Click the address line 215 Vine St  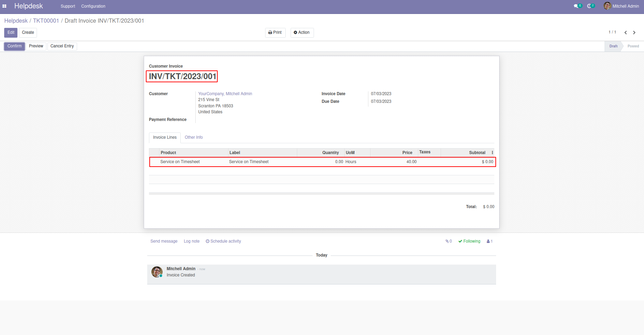pyautogui.click(x=209, y=100)
